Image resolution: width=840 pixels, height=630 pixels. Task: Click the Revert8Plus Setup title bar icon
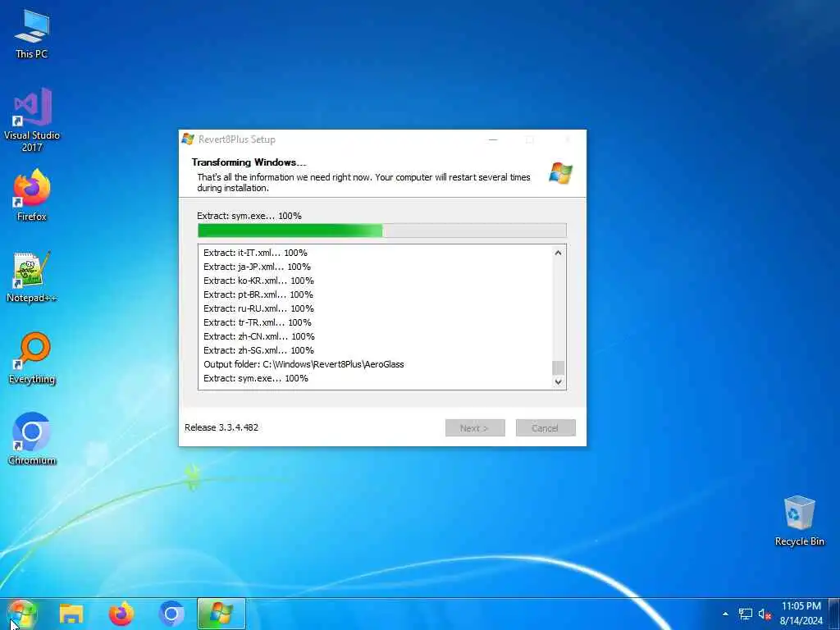tap(188, 139)
